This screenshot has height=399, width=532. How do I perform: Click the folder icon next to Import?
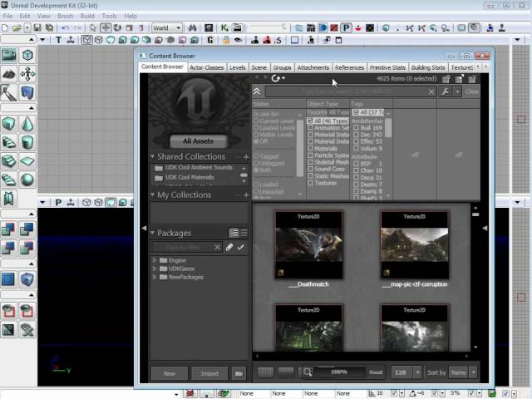tap(239, 373)
